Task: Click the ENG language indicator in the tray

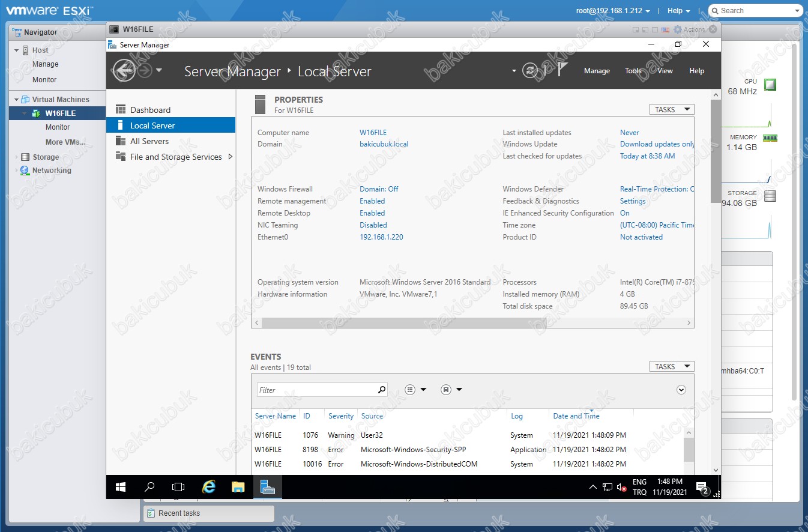Action: [x=639, y=482]
